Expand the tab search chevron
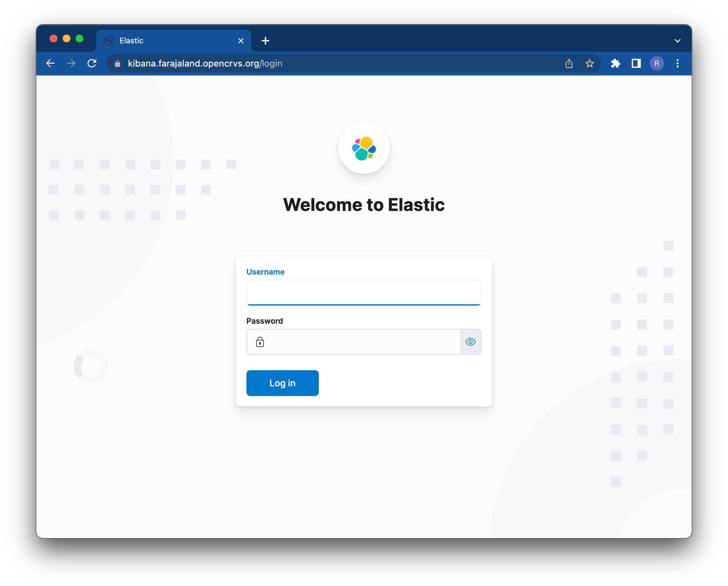728x586 pixels. pyautogui.click(x=677, y=41)
